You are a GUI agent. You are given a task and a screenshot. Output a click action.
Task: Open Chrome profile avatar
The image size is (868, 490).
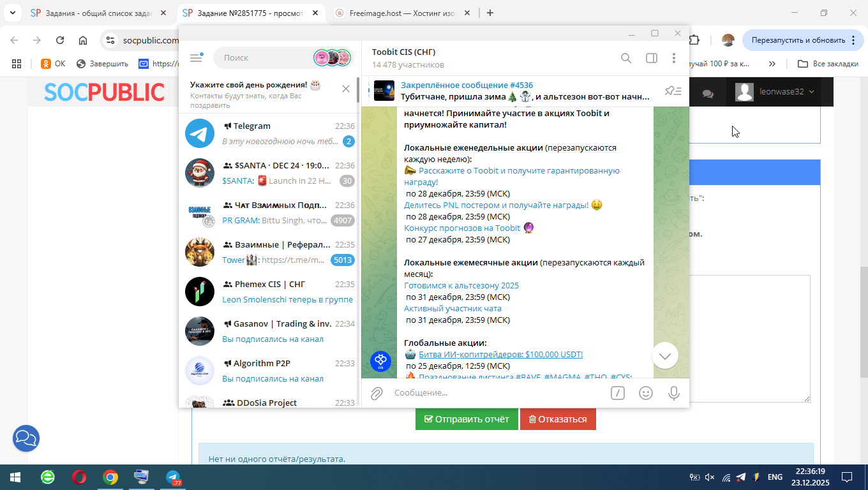[x=728, y=40]
